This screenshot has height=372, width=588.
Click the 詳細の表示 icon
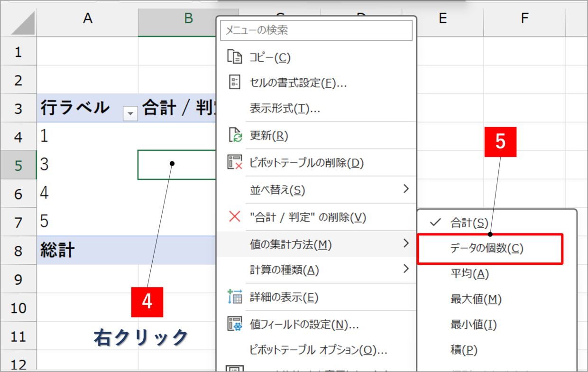tap(235, 296)
